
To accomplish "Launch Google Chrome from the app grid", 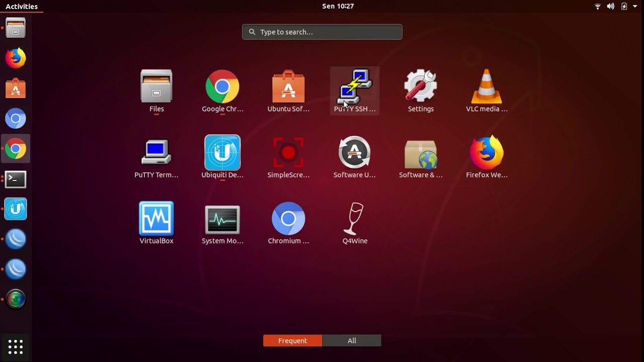I will pyautogui.click(x=222, y=91).
